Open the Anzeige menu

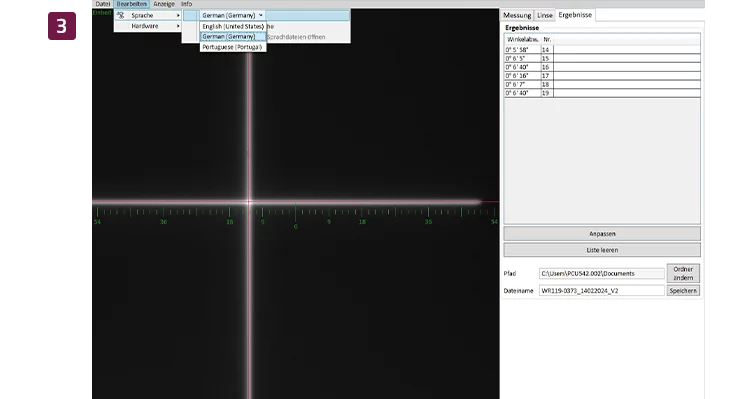point(164,4)
